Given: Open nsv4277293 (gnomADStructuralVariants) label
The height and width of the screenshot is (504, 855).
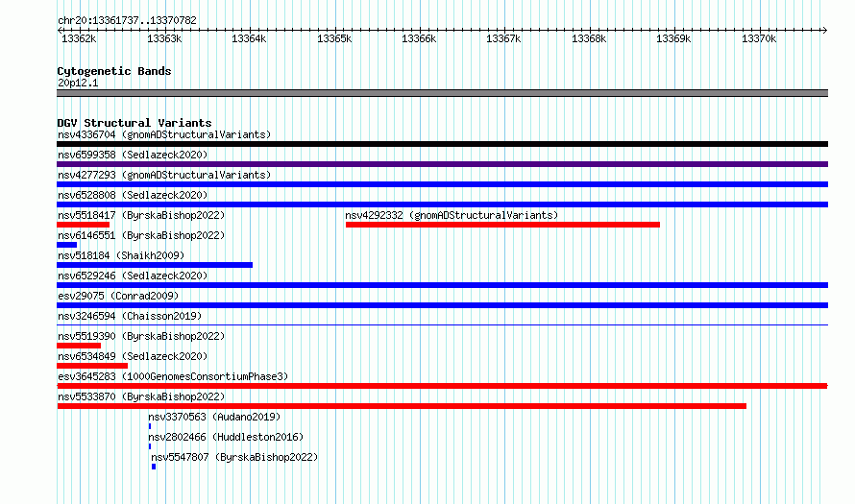Looking at the screenshot, I should [x=164, y=175].
